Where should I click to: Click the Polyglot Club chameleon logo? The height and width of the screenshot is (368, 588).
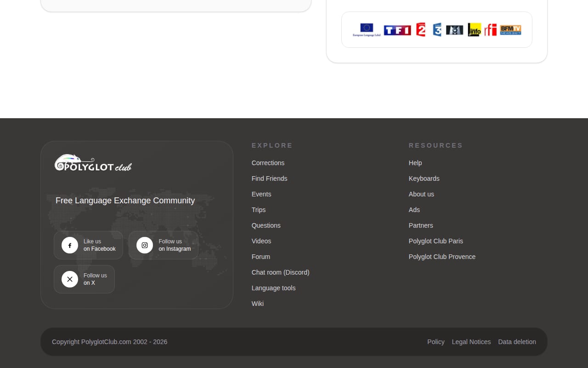(x=93, y=163)
